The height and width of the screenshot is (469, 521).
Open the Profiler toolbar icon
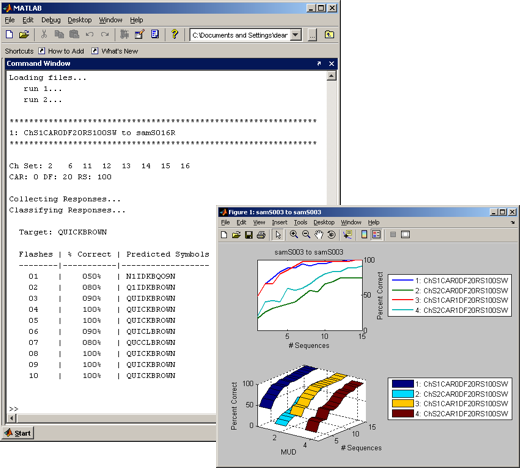pos(155,34)
